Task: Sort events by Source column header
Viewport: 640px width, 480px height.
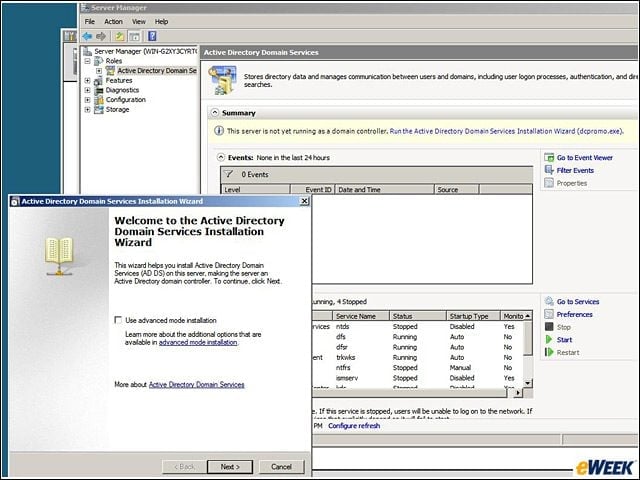Action: [457, 189]
